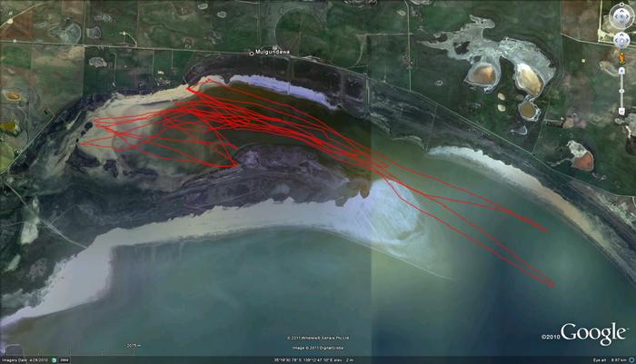Viewport: 636px width, 364px height.
Task: Select the Mulgundawa placemark dot
Action: pos(253,54)
